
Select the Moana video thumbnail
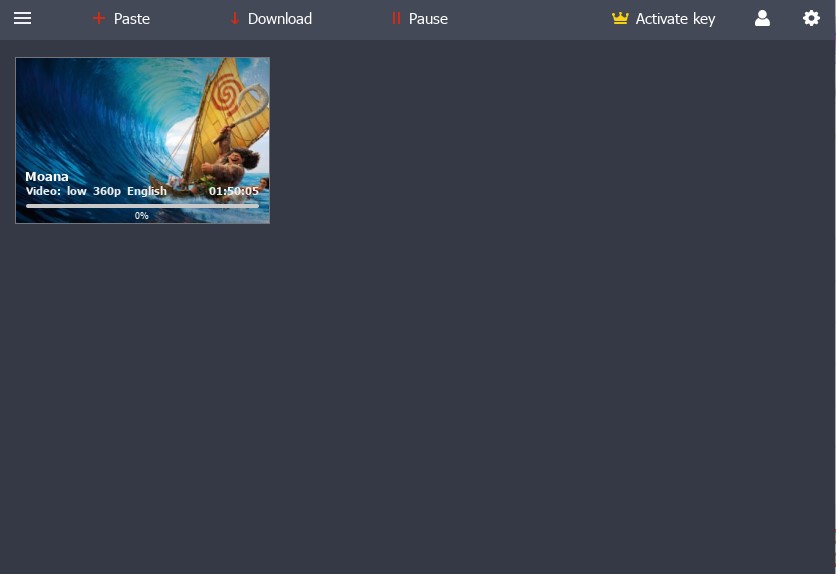tap(142, 140)
